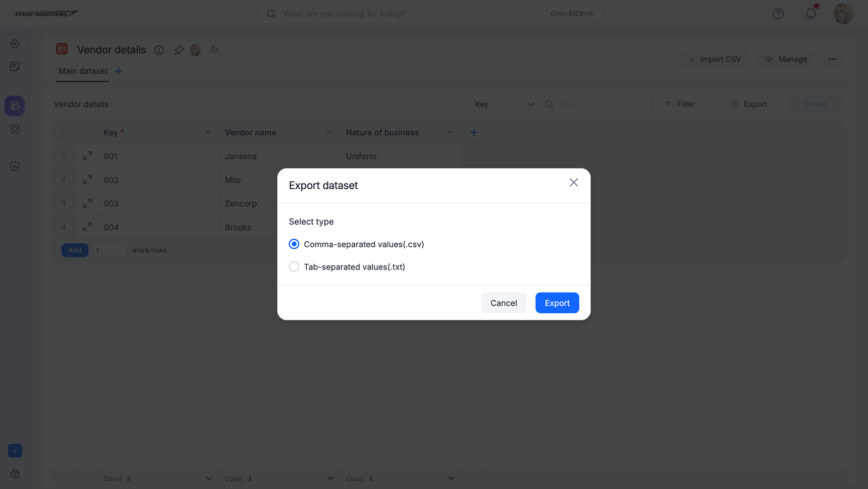
Task: Click the blue Export button in dialog
Action: point(557,303)
